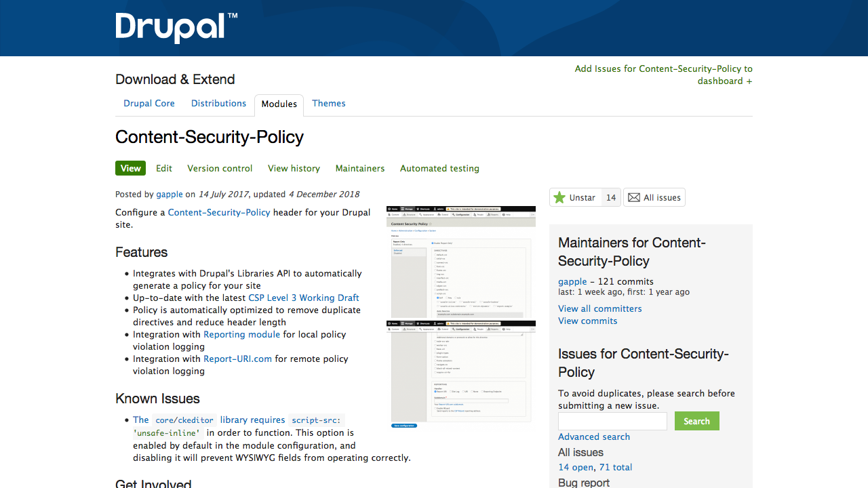Click gapple in Maintainers sidebar
This screenshot has width=868, height=488.
pyautogui.click(x=572, y=281)
